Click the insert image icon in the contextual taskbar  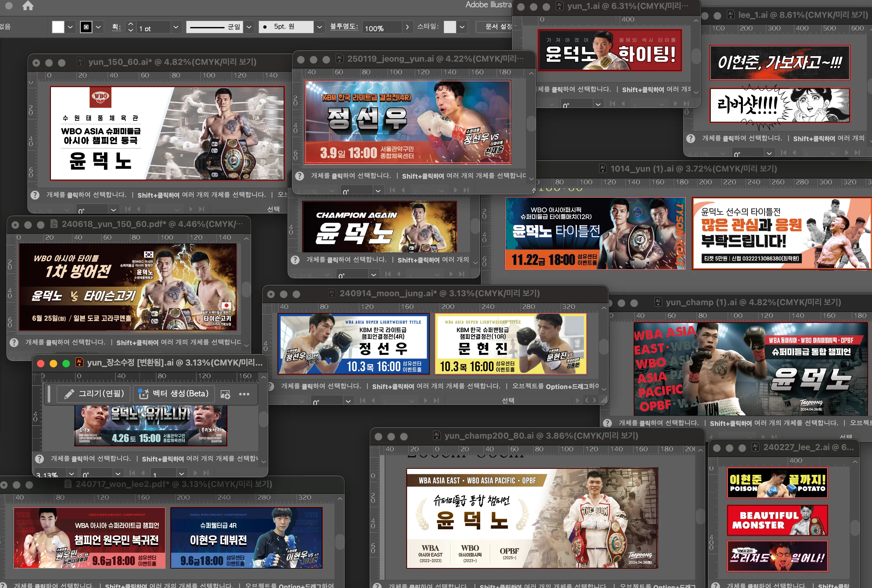click(x=225, y=394)
